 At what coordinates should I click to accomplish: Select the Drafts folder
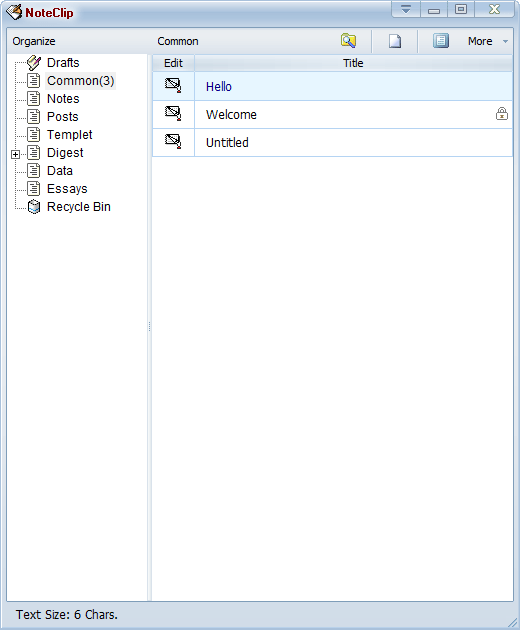(x=63, y=63)
